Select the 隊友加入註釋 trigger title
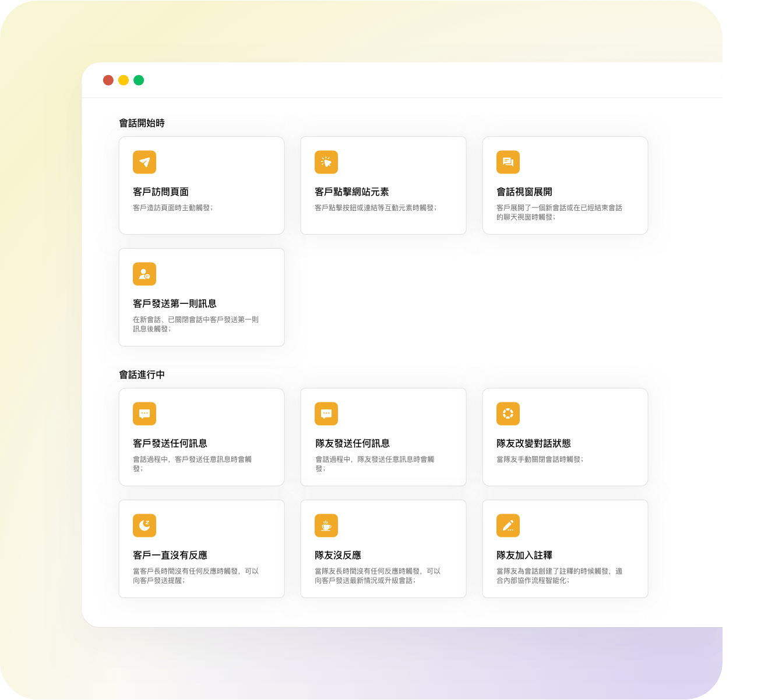 pyautogui.click(x=524, y=556)
